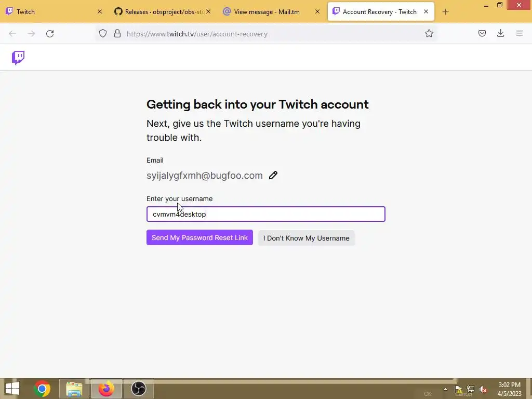The image size is (532, 399).
Task: Switch to View message Mail.tm tab
Action: (x=271, y=11)
